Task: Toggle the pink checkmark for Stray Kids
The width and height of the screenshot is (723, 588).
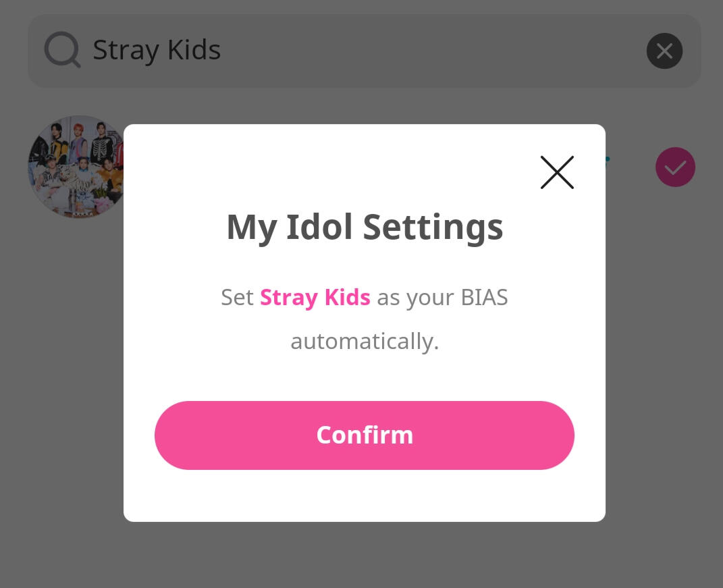Action: pyautogui.click(x=675, y=167)
